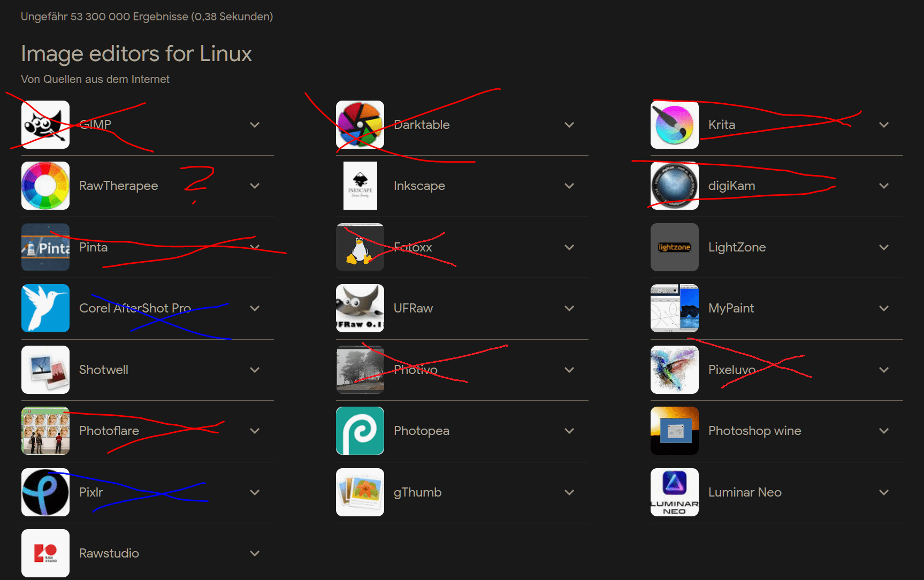Expand the Inkscape entry chevron
The width and height of the screenshot is (924, 580).
pyautogui.click(x=569, y=186)
